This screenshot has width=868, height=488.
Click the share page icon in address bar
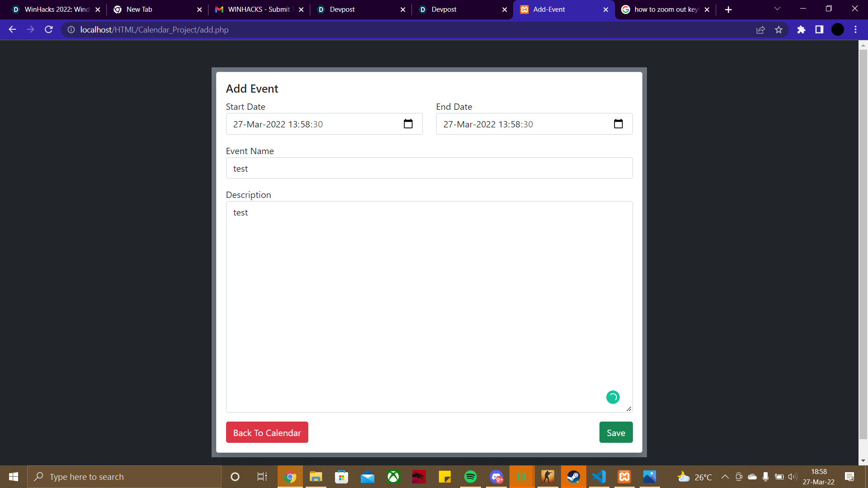(x=760, y=30)
